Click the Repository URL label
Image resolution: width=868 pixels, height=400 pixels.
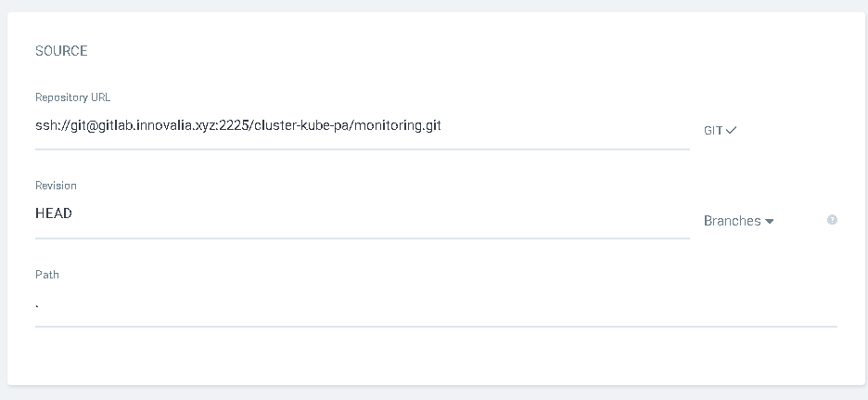tap(73, 97)
